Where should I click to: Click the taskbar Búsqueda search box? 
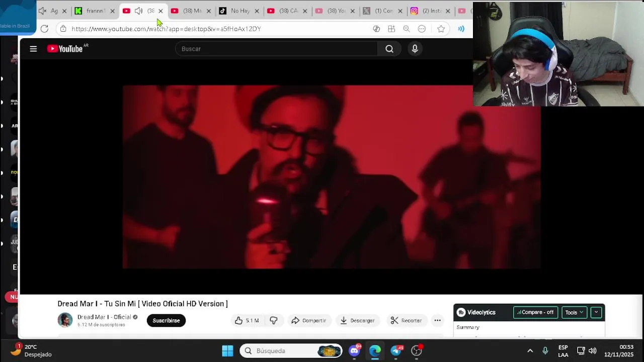click(x=291, y=350)
